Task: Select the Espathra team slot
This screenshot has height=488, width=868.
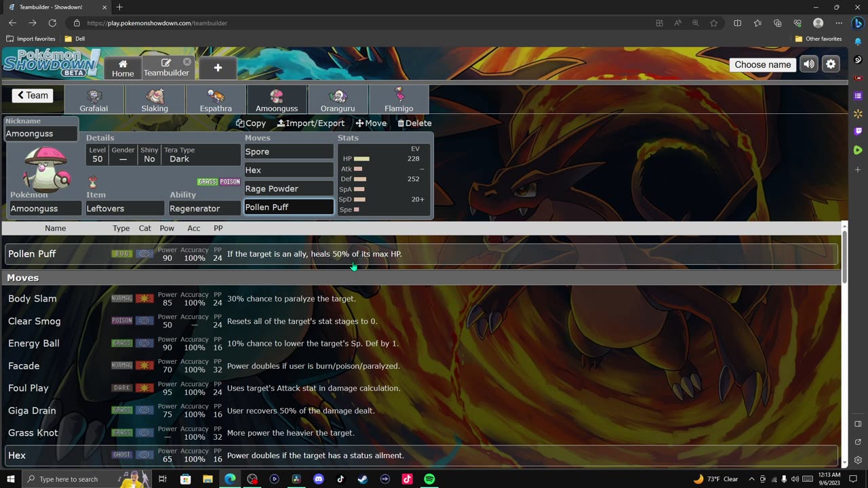Action: (216, 100)
